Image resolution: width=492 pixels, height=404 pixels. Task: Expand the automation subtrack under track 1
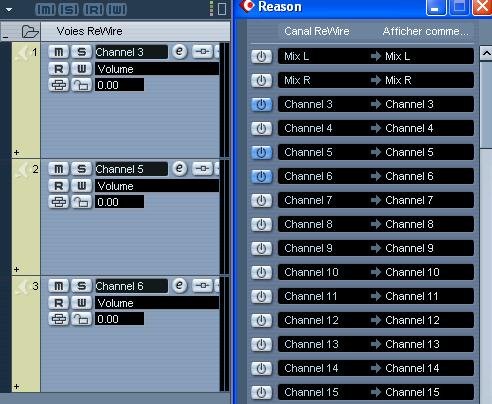pyautogui.click(x=16, y=153)
